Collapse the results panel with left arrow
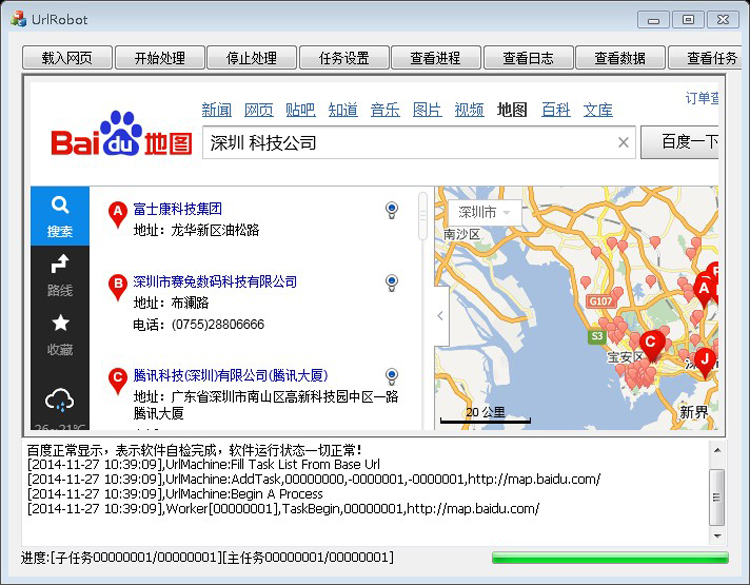This screenshot has height=585, width=750. click(441, 316)
